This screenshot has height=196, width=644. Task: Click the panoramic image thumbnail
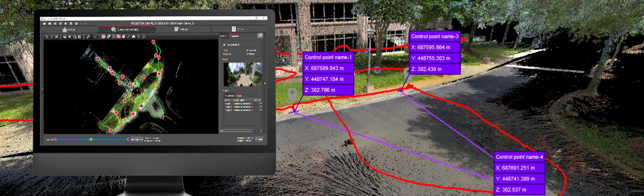tap(243, 74)
